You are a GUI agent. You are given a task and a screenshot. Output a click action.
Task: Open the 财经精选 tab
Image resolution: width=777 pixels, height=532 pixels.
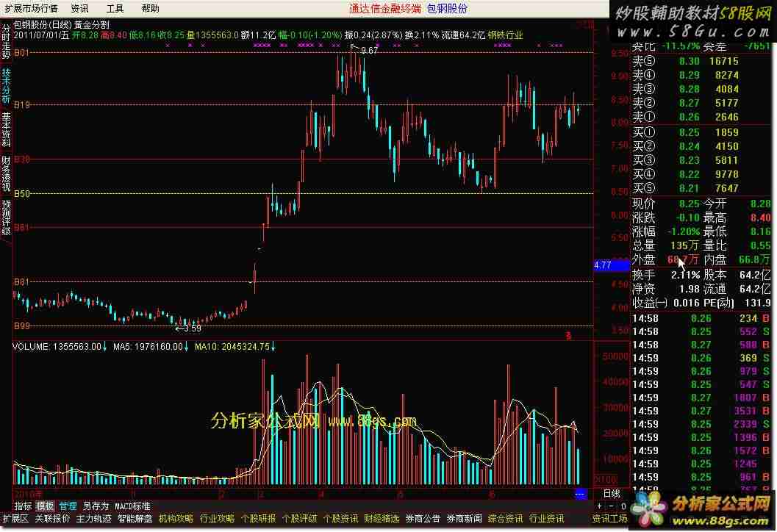[x=382, y=519]
